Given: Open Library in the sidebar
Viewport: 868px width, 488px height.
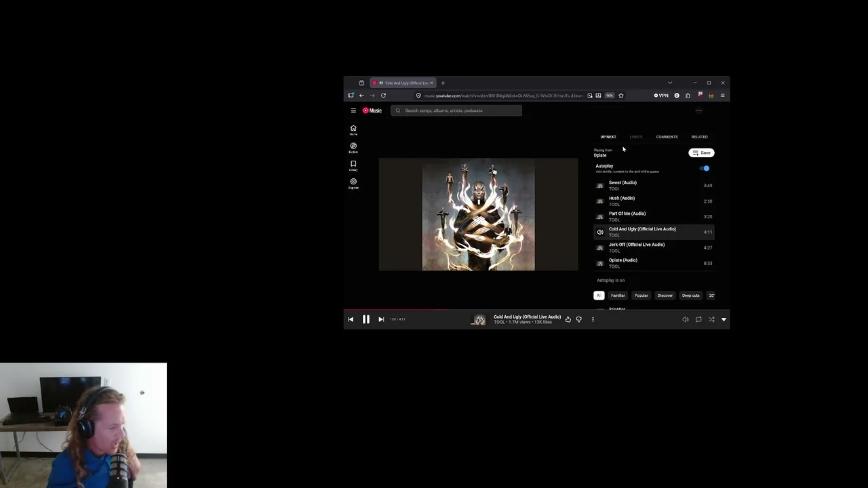Looking at the screenshot, I should 353,165.
